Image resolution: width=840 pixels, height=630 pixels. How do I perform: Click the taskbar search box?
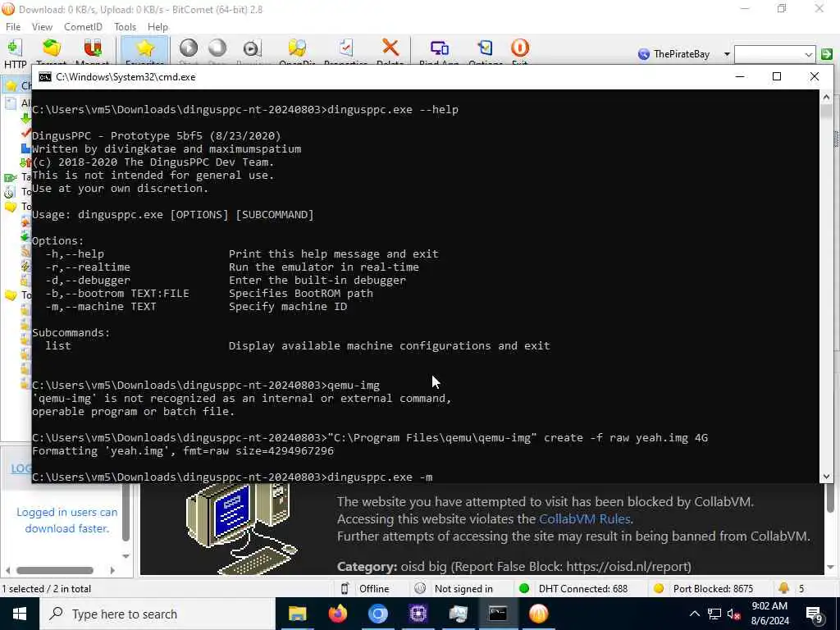[x=157, y=614]
